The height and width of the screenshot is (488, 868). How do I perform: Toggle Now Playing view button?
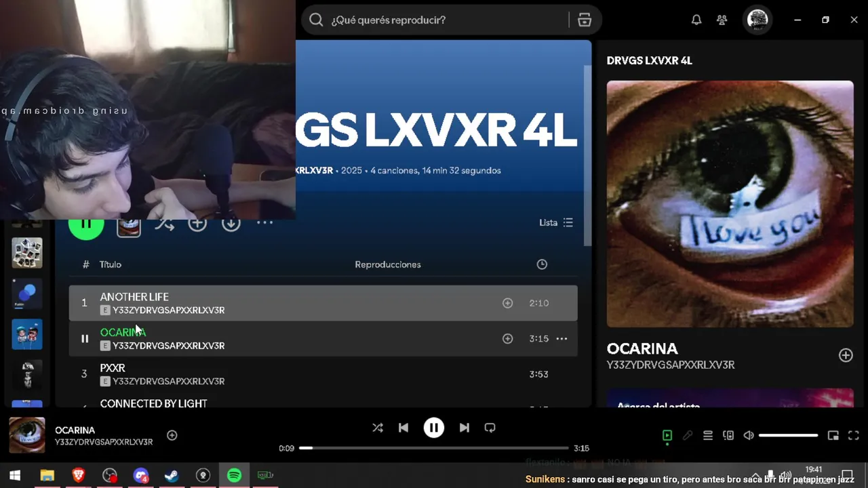(x=667, y=435)
